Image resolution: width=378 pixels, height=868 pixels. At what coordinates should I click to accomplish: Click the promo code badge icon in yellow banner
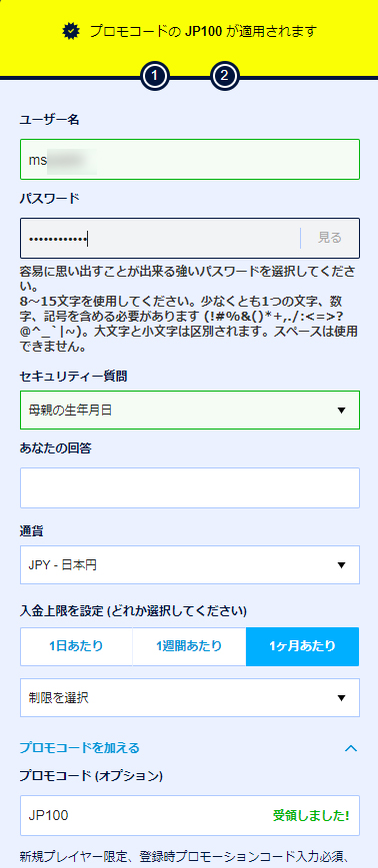[70, 31]
